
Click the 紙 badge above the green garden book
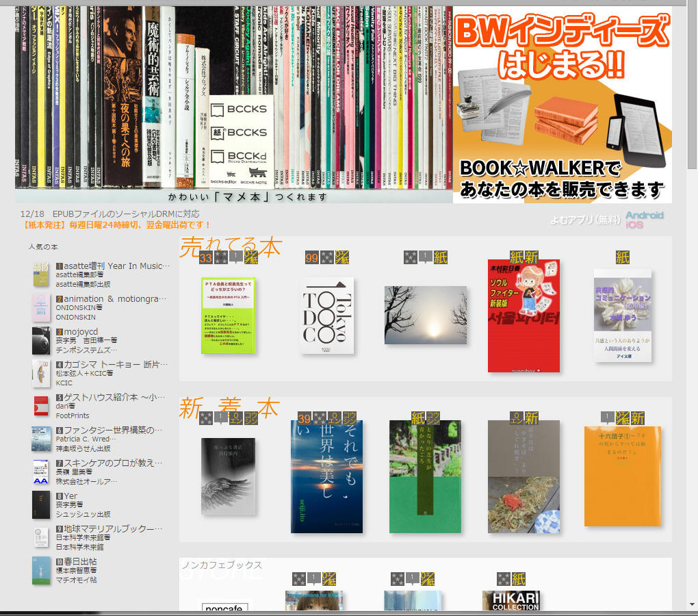pyautogui.click(x=417, y=418)
